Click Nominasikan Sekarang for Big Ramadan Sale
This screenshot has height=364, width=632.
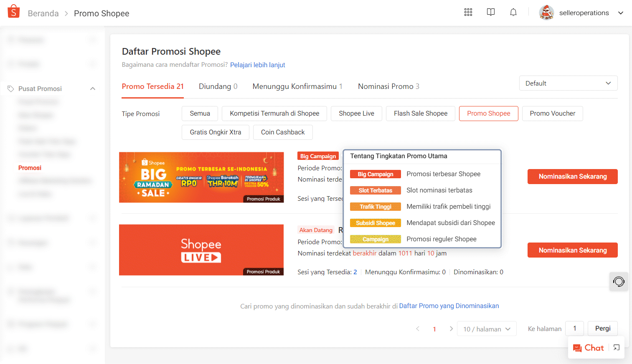coord(572,177)
